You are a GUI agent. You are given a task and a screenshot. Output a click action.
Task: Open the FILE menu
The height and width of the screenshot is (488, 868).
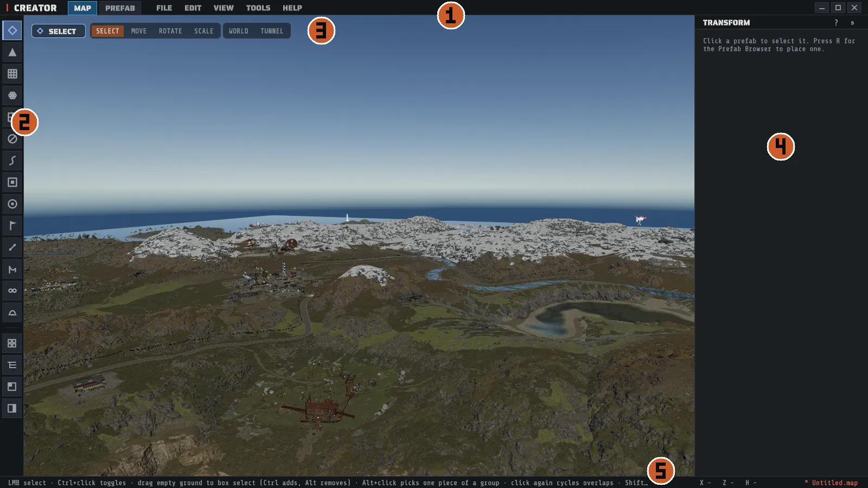click(164, 8)
